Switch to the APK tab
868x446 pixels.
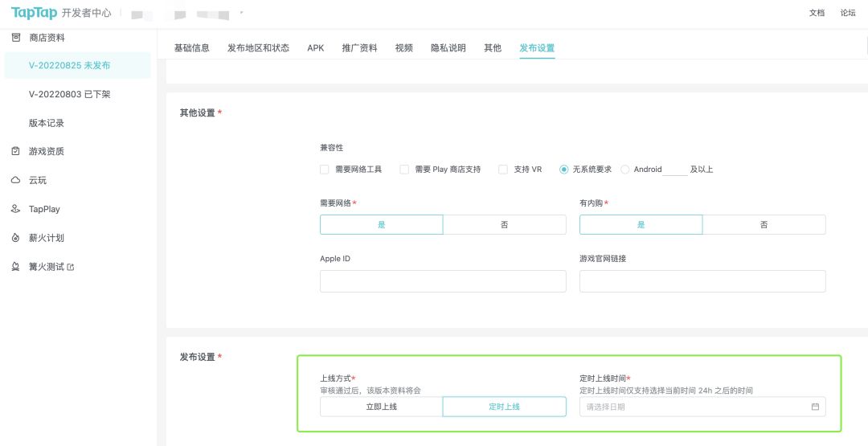(x=315, y=48)
